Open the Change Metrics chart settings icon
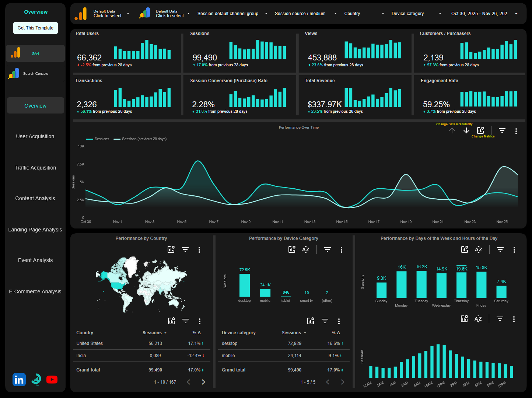 pos(480,130)
